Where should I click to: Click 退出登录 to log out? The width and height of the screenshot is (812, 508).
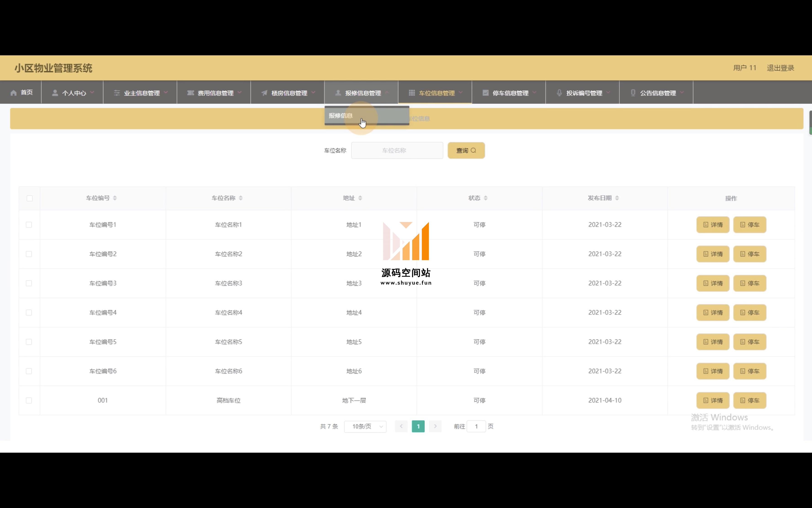(781, 68)
